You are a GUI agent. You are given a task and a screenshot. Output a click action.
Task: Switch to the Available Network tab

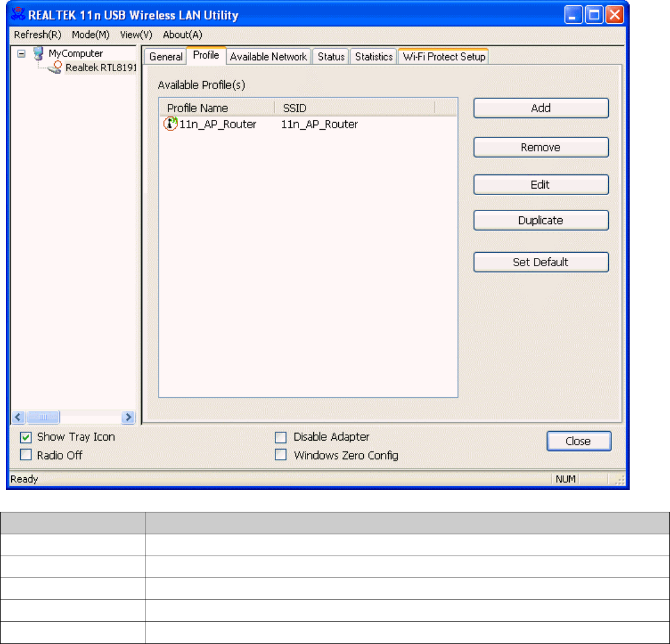click(x=268, y=57)
